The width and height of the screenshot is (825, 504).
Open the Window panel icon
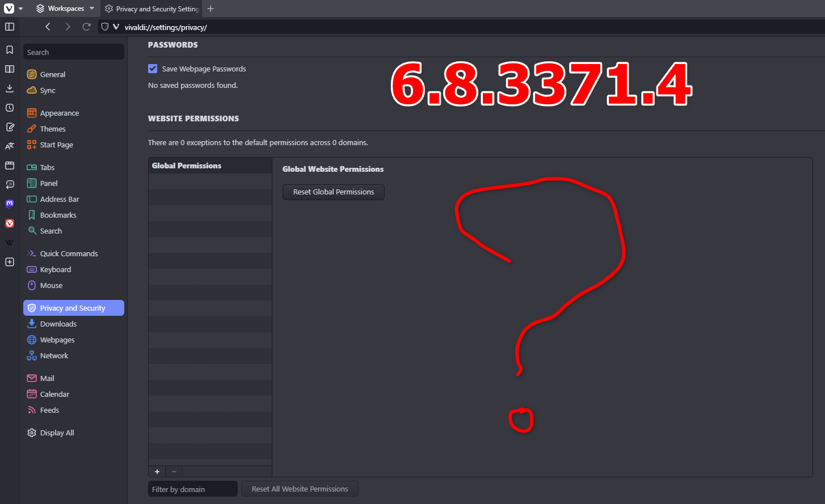[x=10, y=166]
